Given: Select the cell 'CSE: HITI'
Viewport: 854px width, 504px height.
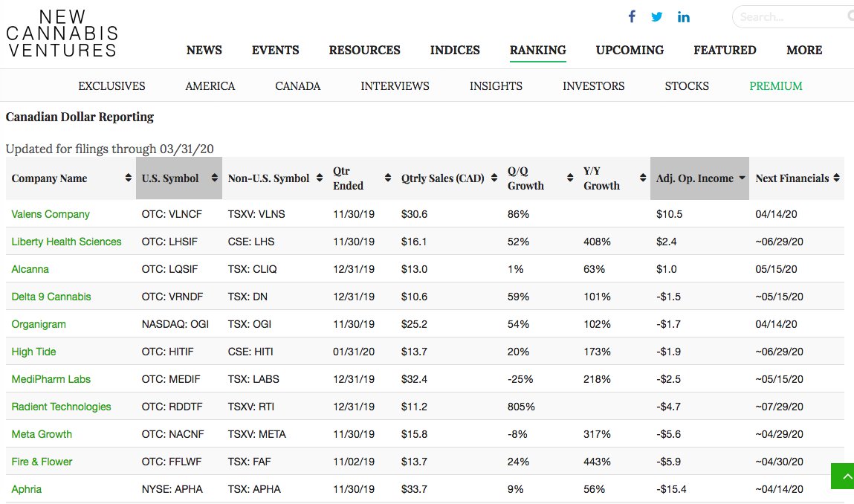Looking at the screenshot, I should coord(250,352).
